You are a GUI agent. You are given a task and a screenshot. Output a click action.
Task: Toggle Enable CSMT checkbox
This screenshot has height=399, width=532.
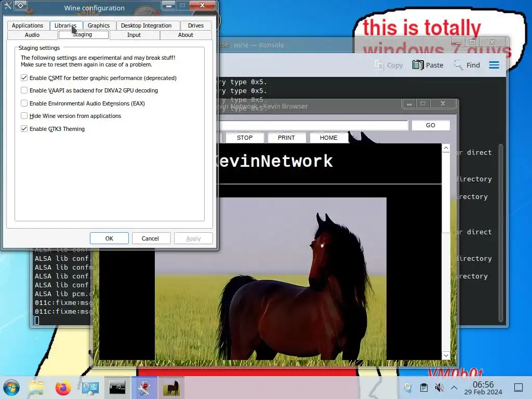pos(24,78)
